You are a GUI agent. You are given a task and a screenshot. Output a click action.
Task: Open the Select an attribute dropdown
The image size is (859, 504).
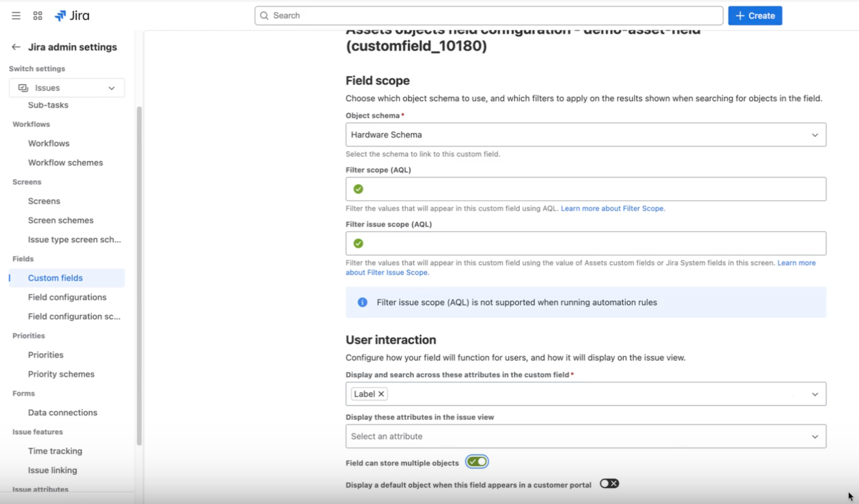click(814, 436)
